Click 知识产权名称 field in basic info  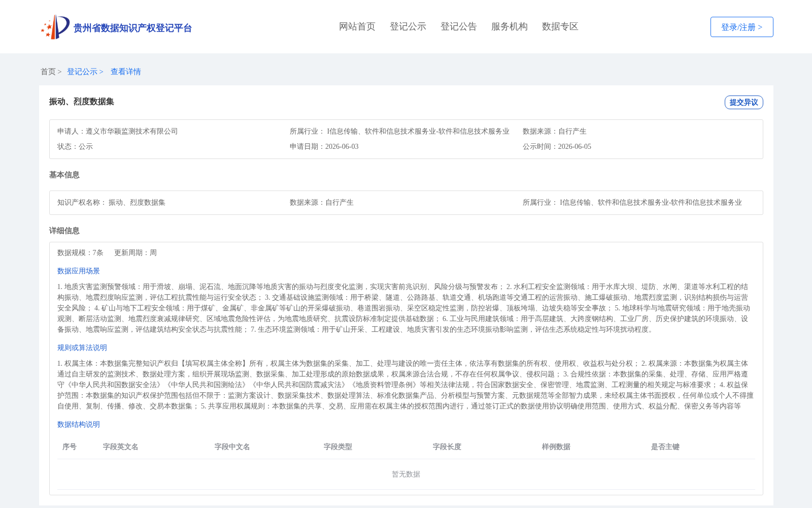point(111,202)
